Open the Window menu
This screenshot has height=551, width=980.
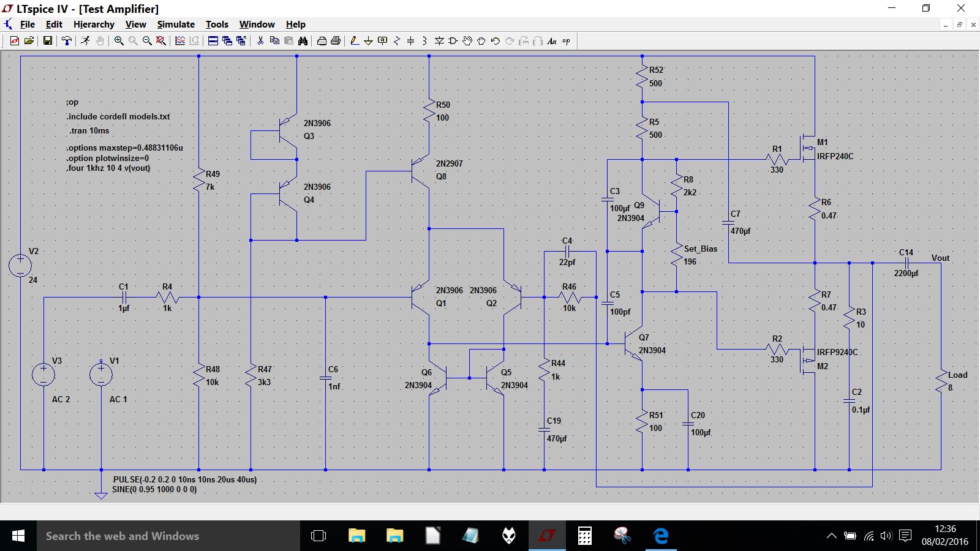coord(257,24)
